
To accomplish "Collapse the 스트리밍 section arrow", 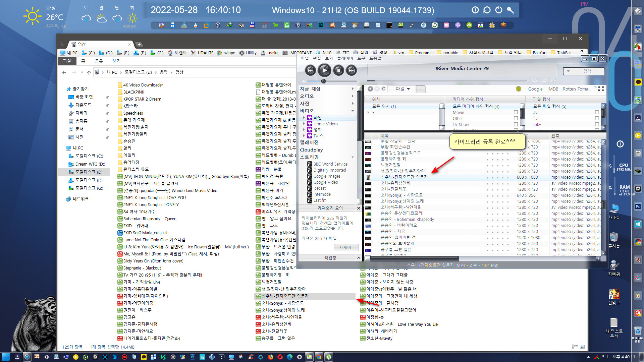I will [x=353, y=157].
